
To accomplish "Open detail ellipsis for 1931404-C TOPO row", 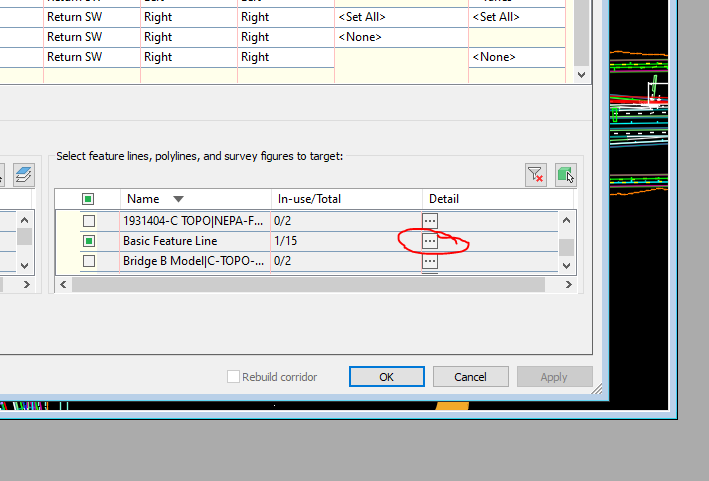I will point(430,221).
